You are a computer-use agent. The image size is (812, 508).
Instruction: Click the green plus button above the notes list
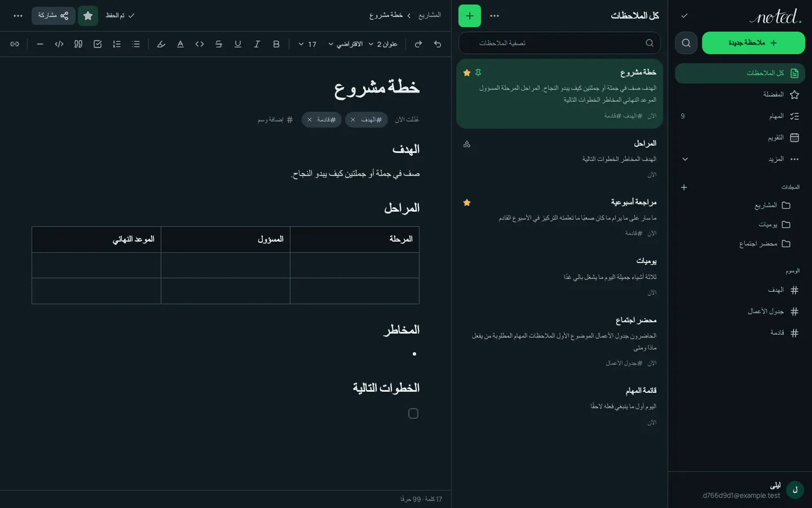(470, 16)
